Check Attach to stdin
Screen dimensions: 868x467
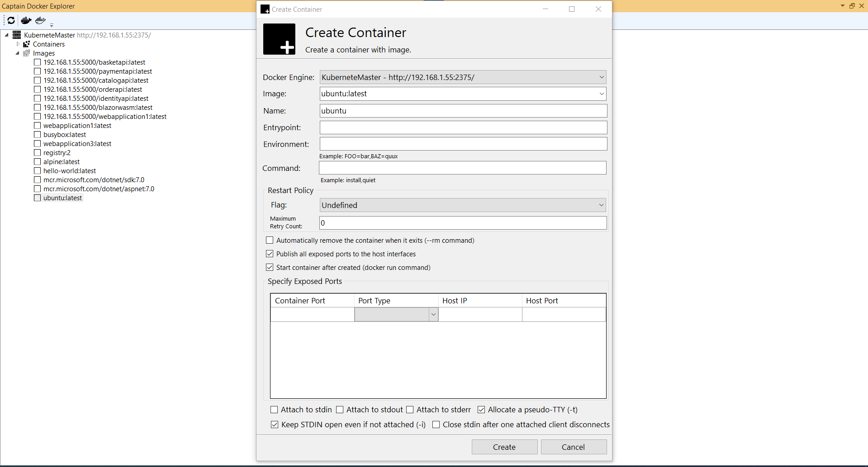(x=274, y=410)
